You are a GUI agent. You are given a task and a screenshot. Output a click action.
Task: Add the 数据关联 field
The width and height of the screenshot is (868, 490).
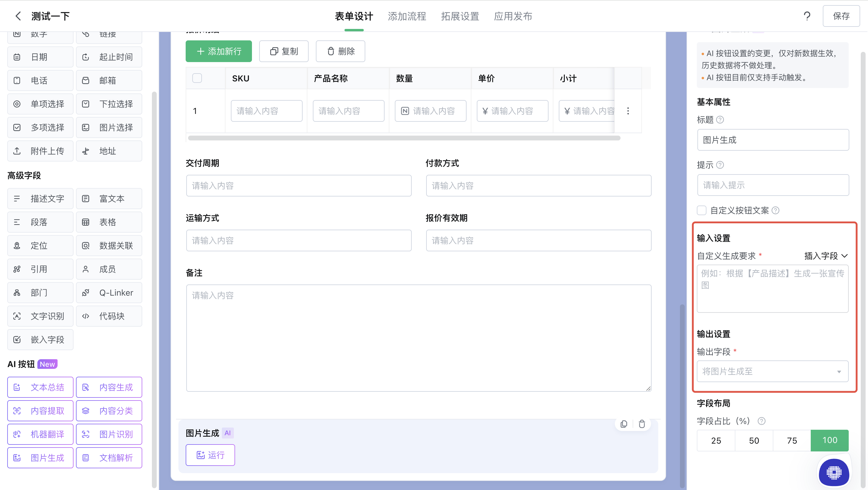pyautogui.click(x=109, y=246)
